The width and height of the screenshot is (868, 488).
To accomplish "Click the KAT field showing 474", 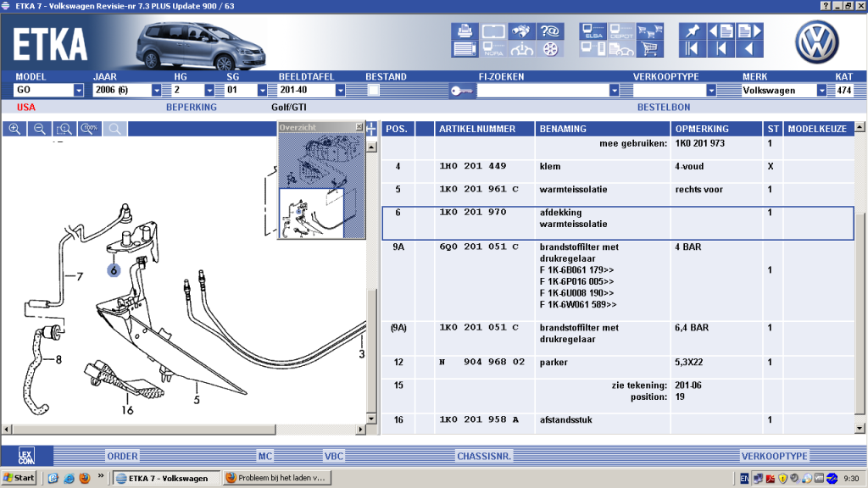I will (x=844, y=90).
